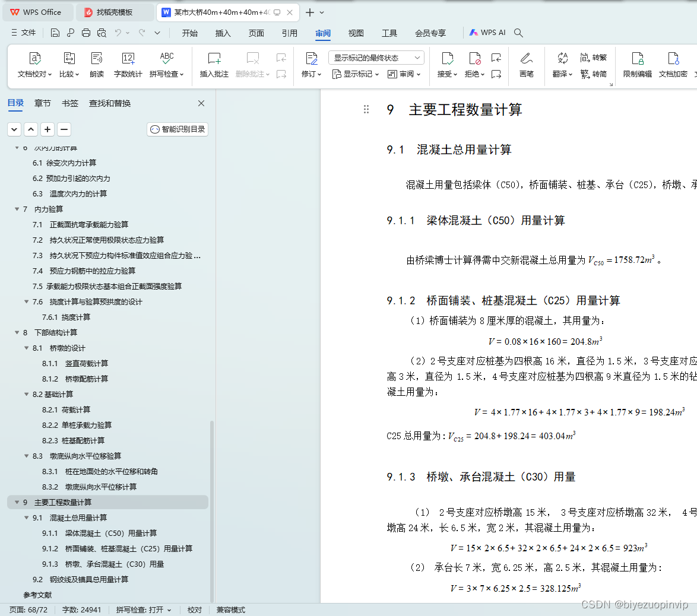Click the Undo arrow icon
The height and width of the screenshot is (616, 697).
click(118, 33)
